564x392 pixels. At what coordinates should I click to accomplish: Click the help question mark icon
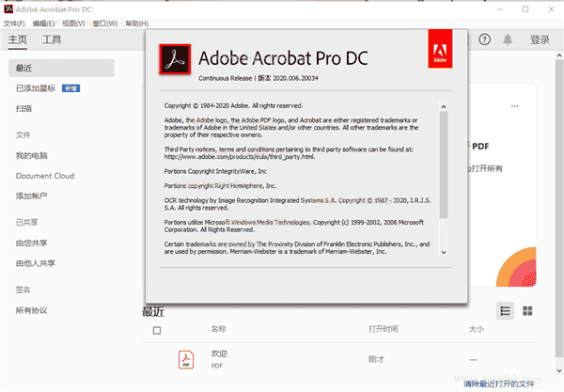pos(485,39)
